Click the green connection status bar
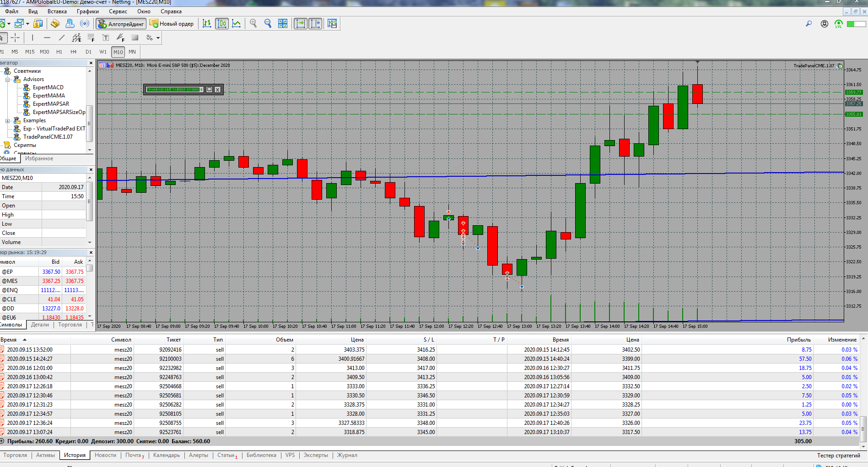The height and width of the screenshot is (467, 868). coord(856,24)
